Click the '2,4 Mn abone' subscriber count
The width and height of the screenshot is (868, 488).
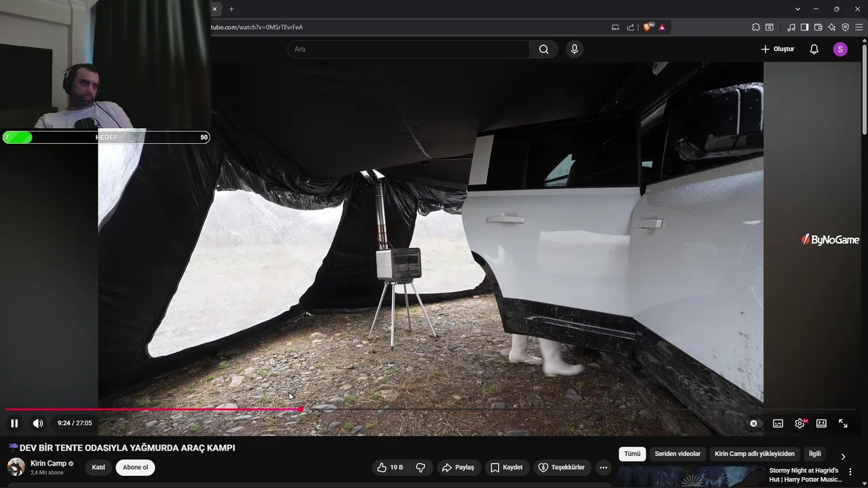[47, 472]
